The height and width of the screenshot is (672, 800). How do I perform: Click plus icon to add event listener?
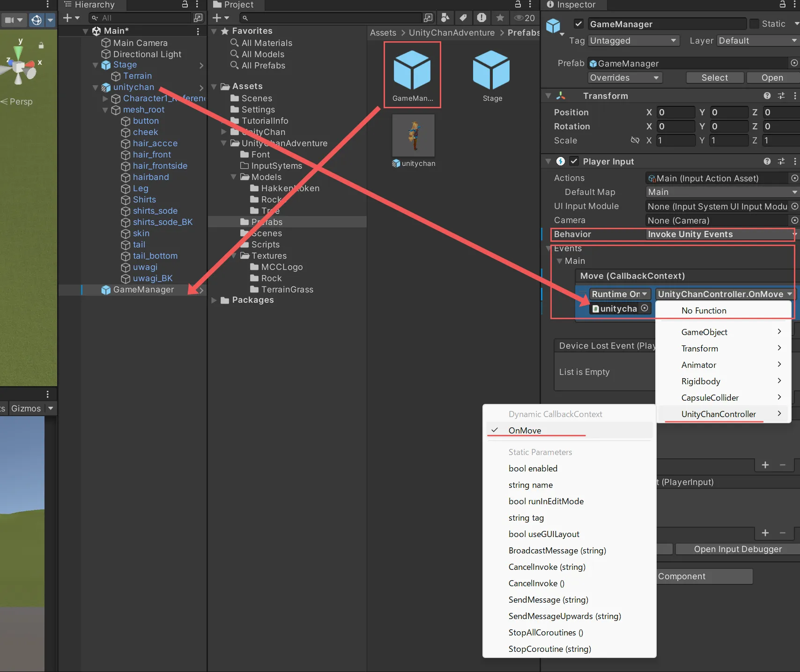coord(765,465)
